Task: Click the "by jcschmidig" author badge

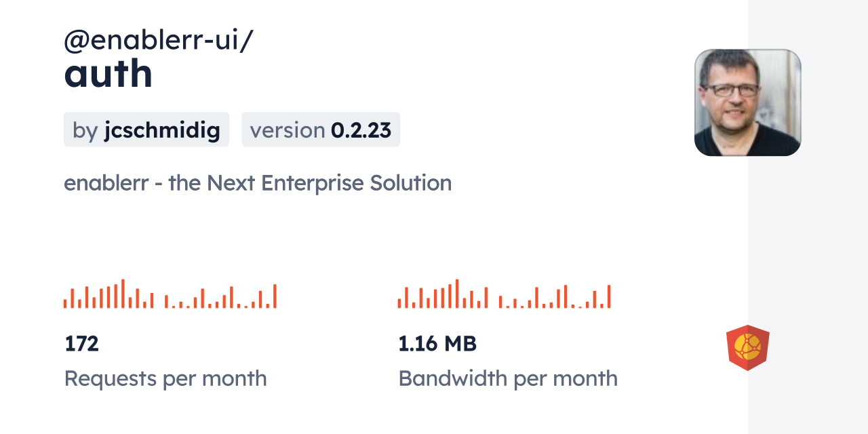Action: point(146,130)
